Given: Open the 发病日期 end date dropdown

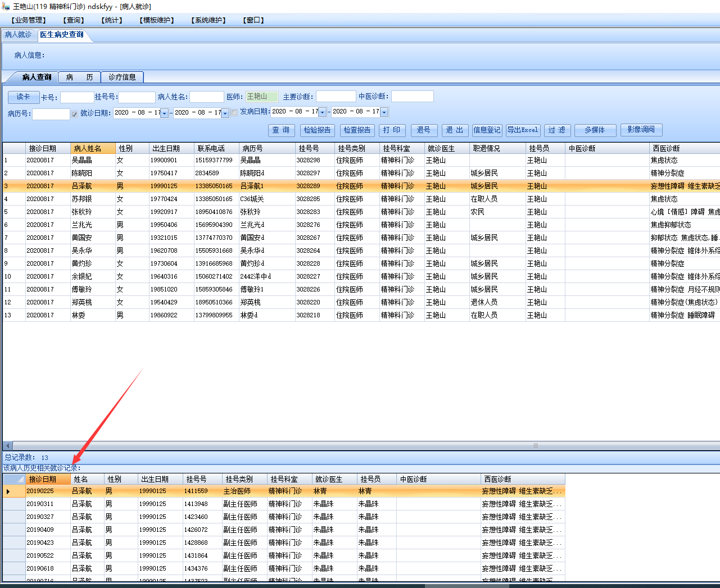Looking at the screenshot, I should (384, 112).
